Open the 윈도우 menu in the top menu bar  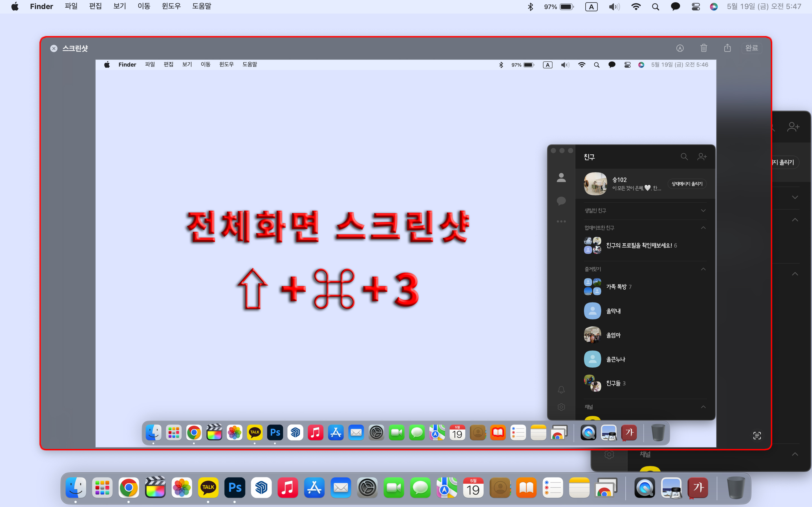tap(171, 6)
